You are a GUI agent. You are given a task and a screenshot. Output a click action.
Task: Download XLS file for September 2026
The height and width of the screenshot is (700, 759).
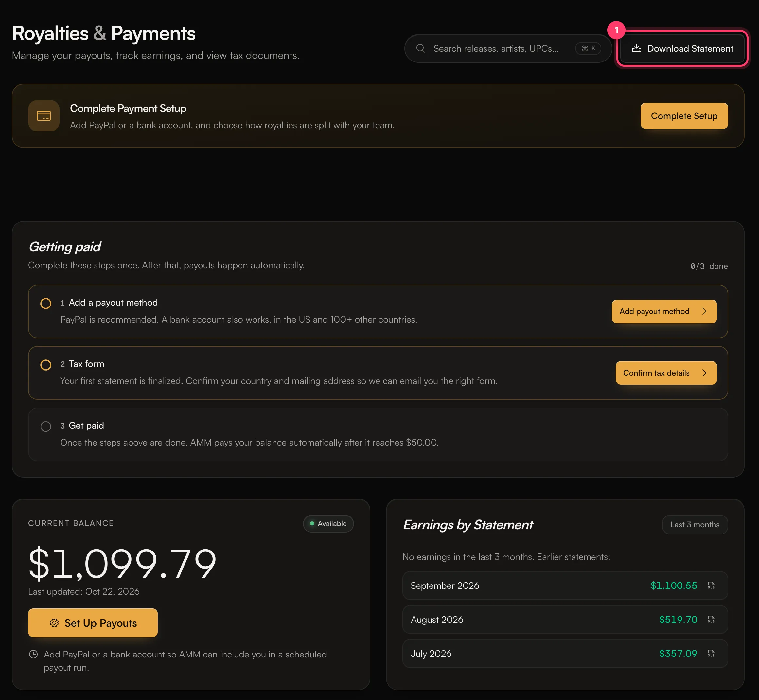[x=711, y=585]
